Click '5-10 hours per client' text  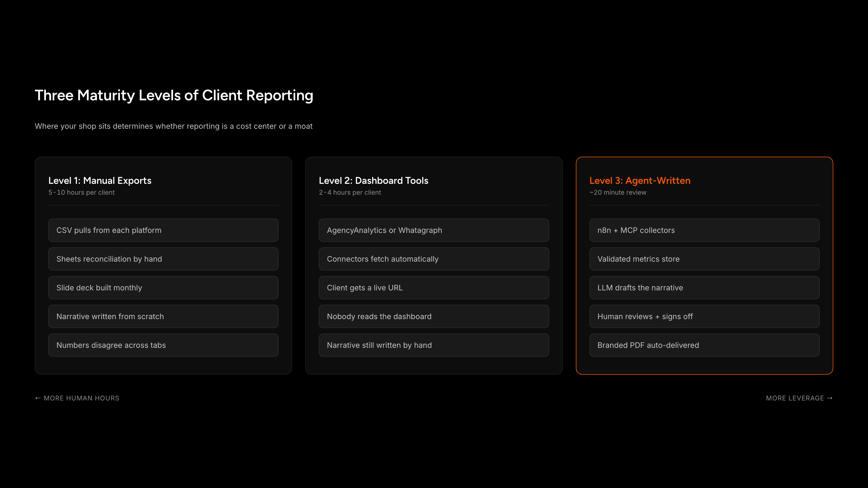82,192
